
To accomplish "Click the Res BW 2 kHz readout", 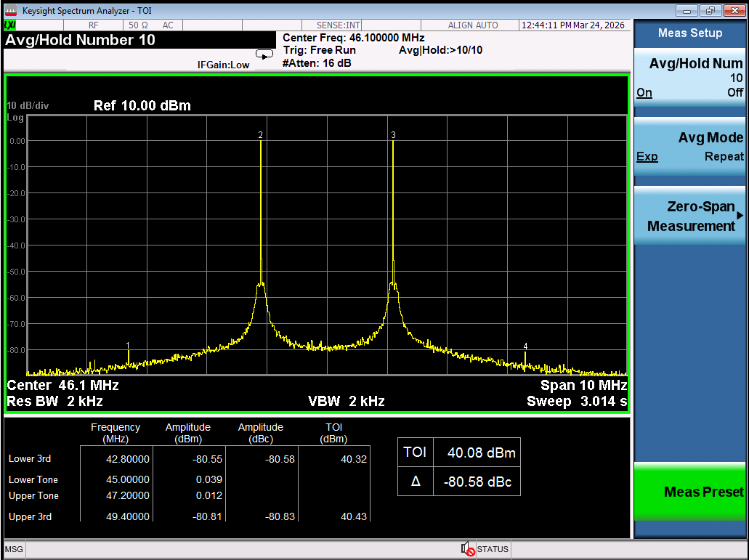I will tap(55, 401).
